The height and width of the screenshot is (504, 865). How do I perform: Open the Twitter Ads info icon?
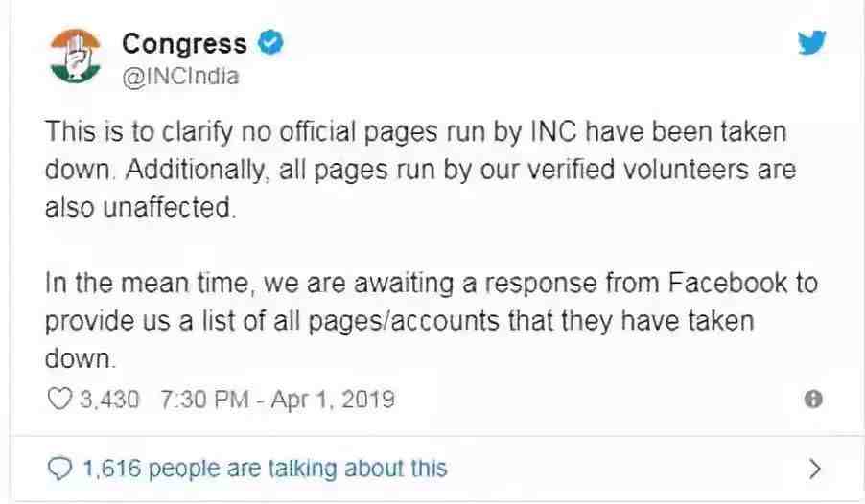tap(813, 399)
